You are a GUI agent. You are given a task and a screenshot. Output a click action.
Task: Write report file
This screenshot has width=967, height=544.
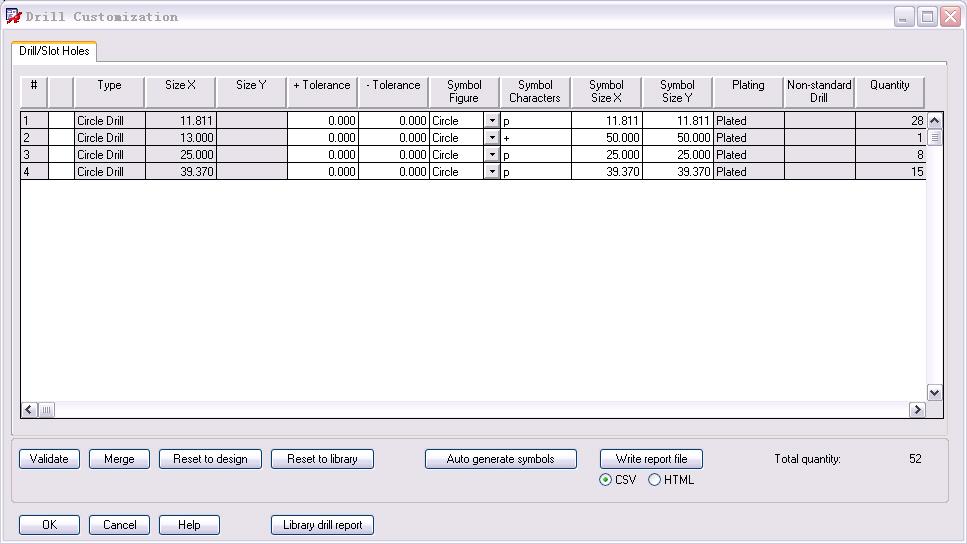[x=651, y=459]
